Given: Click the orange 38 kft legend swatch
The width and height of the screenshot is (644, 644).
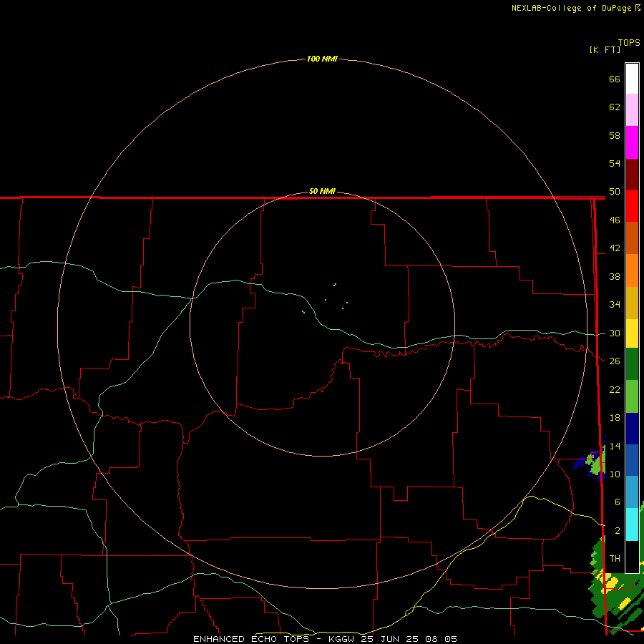Looking at the screenshot, I should pyautogui.click(x=632, y=270).
